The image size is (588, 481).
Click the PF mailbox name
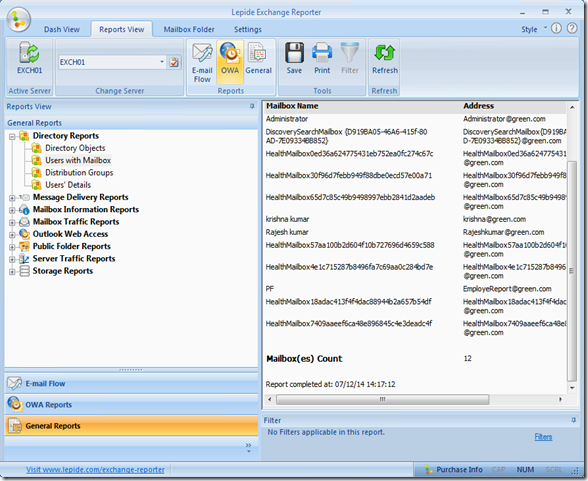point(270,289)
